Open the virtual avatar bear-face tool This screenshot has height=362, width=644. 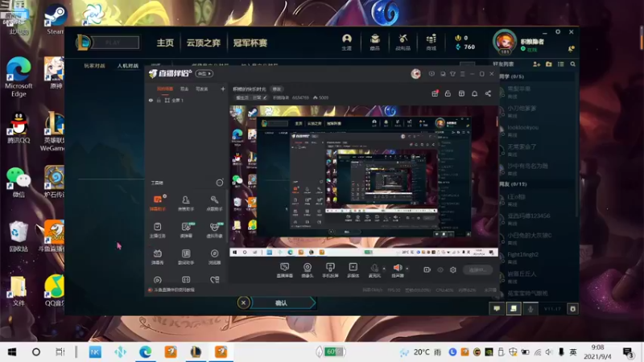[214, 230]
